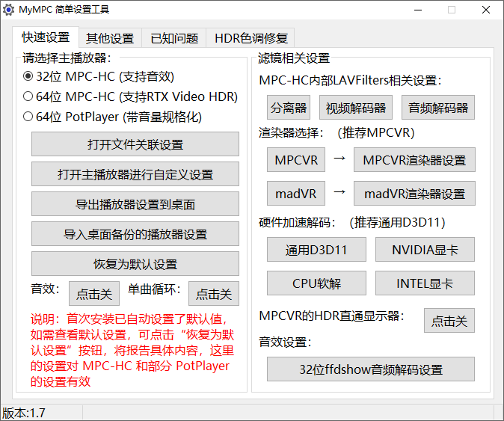
Task: Toggle 音效 with its 点击关 button
Action: tap(94, 293)
